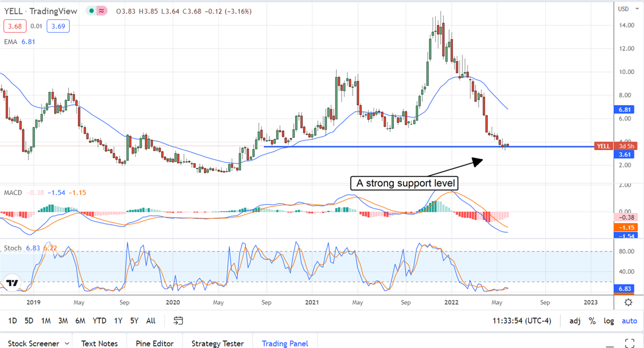Viewport: 644px width, 348px height.
Task: Open the Trading Panel tab
Action: (284, 343)
